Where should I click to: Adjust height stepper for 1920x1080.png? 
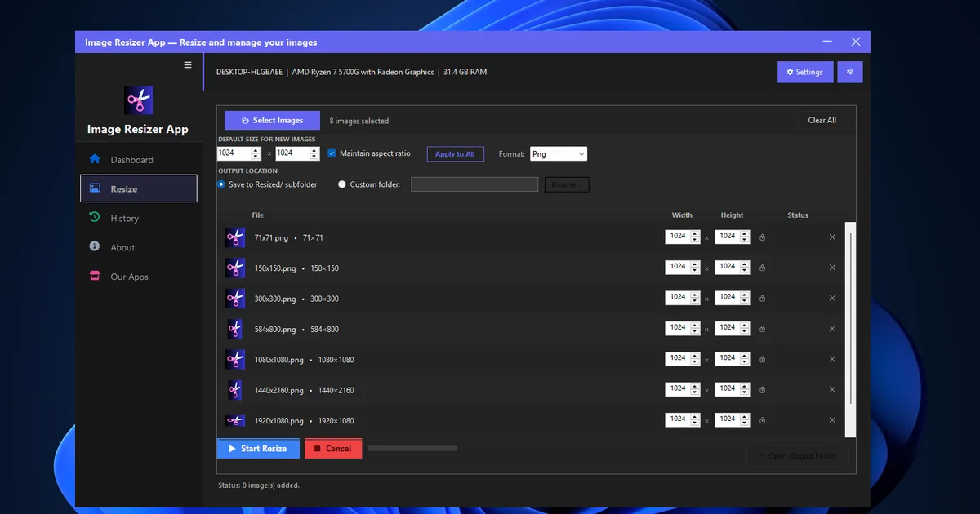click(x=744, y=420)
